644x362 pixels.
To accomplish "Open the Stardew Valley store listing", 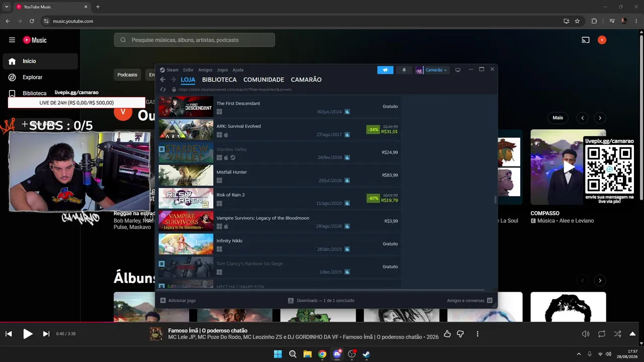I will pyautogui.click(x=279, y=152).
